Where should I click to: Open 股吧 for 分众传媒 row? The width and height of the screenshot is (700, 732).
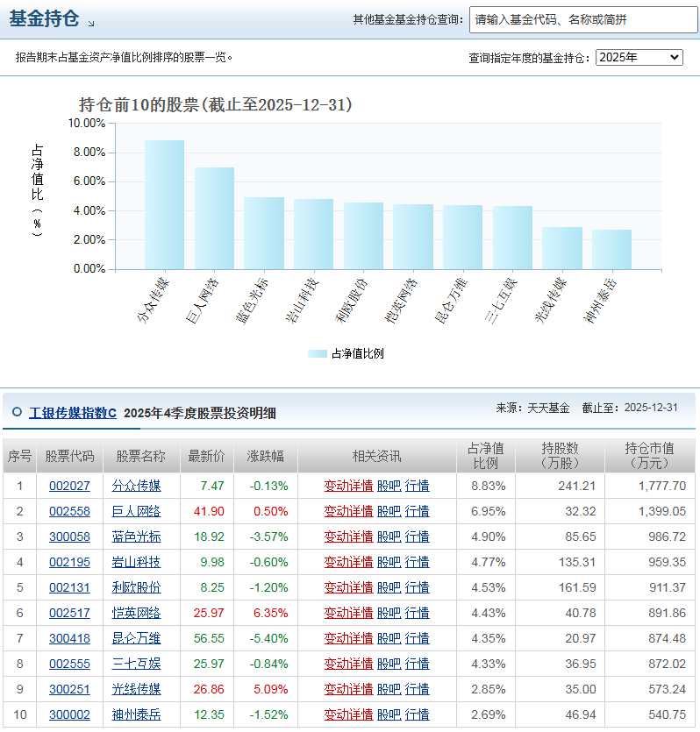pos(389,486)
